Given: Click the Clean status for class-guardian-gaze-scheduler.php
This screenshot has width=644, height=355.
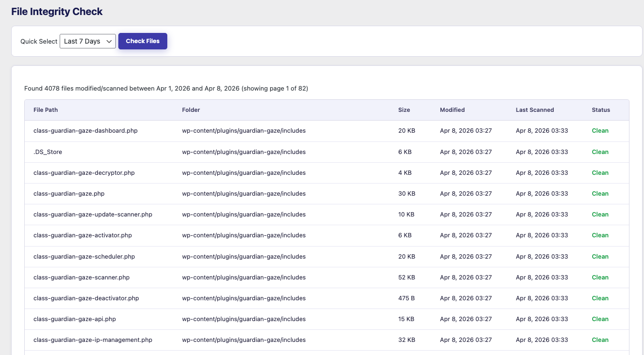Looking at the screenshot, I should tap(600, 256).
